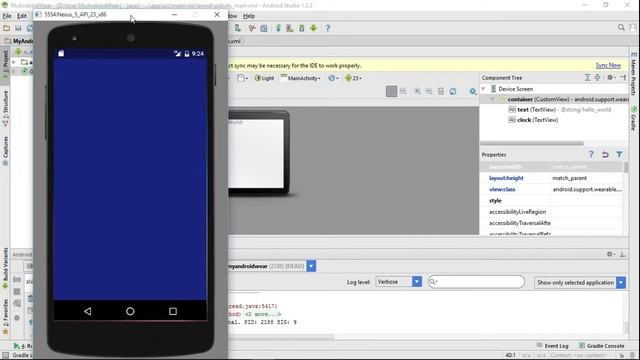This screenshot has width=640, height=360.
Task: Click the refresh preview icon
Action: pos(453,91)
